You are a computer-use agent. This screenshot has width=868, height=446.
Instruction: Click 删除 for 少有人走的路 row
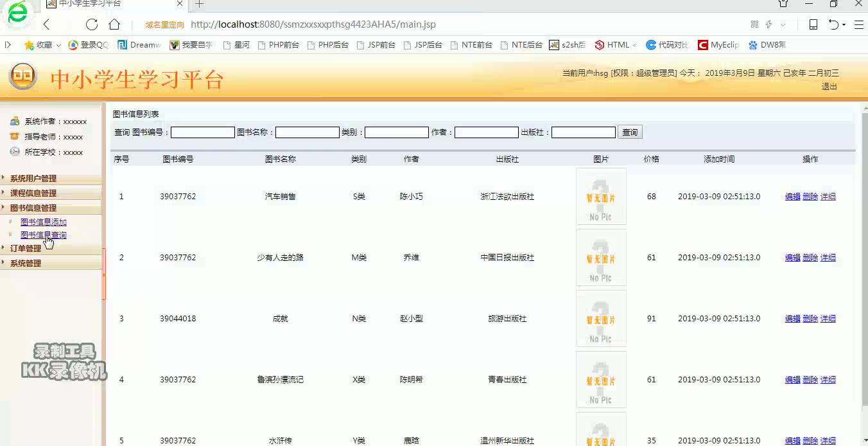tap(810, 258)
